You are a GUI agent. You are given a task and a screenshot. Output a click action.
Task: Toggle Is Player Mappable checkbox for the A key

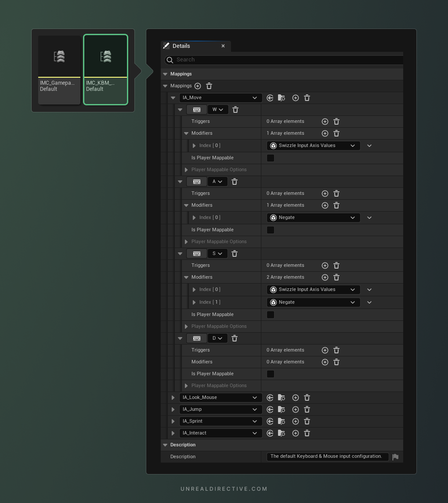(x=271, y=230)
